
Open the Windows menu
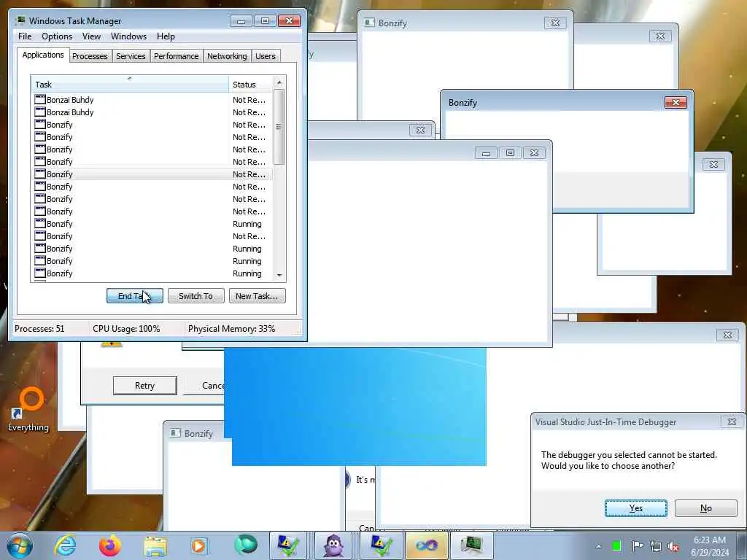[x=128, y=36]
